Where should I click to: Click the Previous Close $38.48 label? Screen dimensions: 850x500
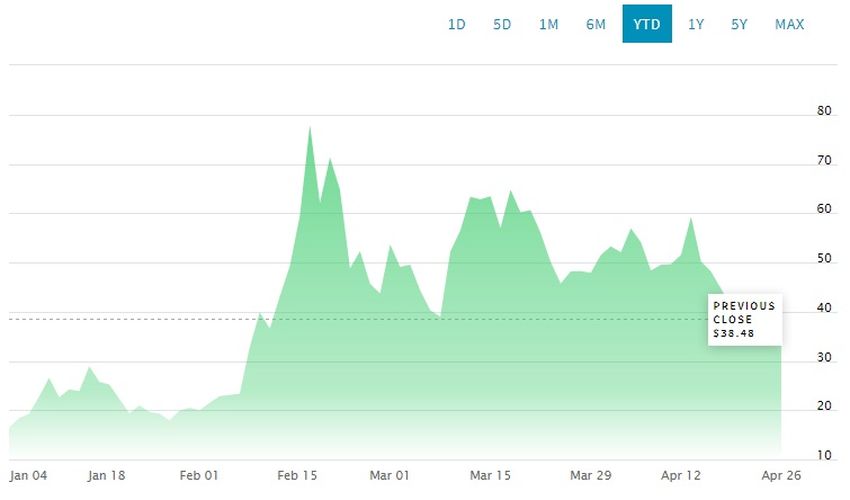click(x=745, y=319)
